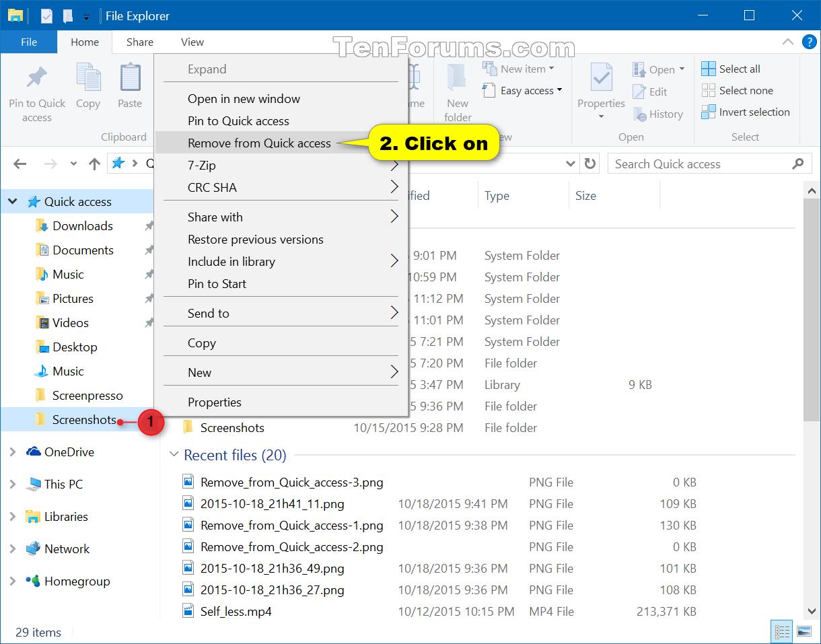821x644 pixels.
Task: Click the Back navigation arrow
Action: pos(20,164)
